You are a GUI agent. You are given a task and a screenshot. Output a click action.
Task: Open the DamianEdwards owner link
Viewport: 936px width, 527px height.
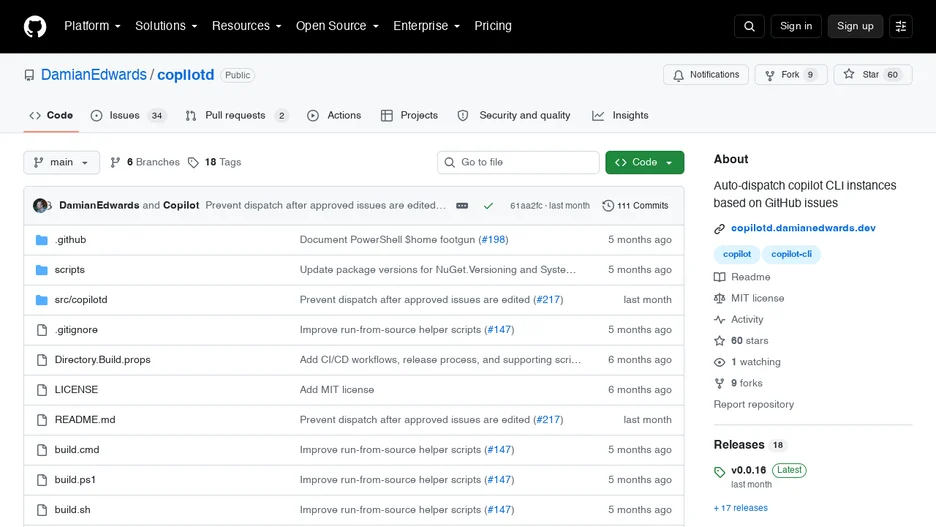pyautogui.click(x=94, y=75)
